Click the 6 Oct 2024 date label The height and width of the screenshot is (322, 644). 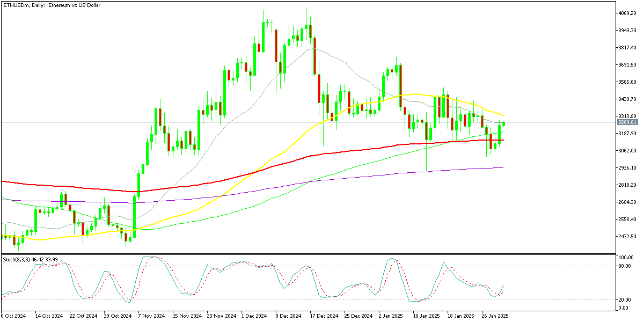(x=12, y=316)
